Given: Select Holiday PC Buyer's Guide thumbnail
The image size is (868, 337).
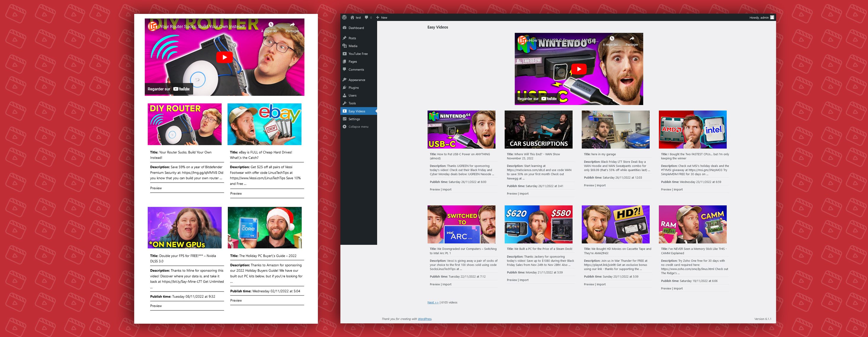Looking at the screenshot, I should pyautogui.click(x=265, y=228).
